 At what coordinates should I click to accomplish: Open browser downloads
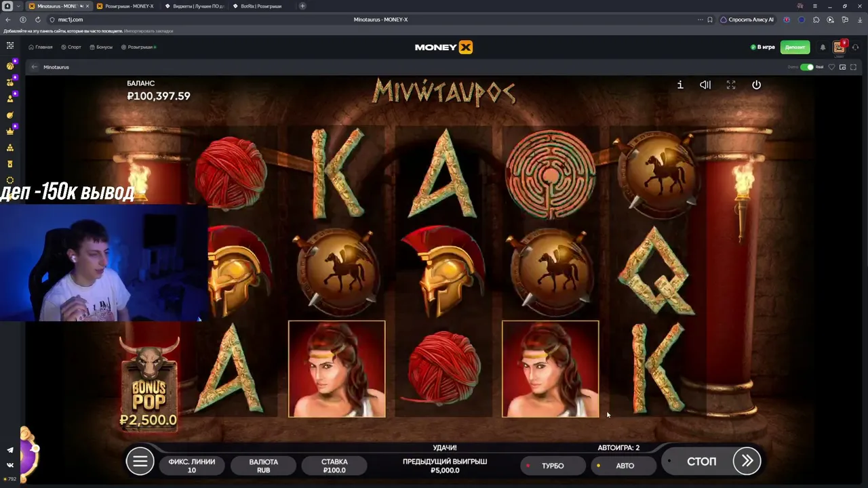click(x=860, y=20)
